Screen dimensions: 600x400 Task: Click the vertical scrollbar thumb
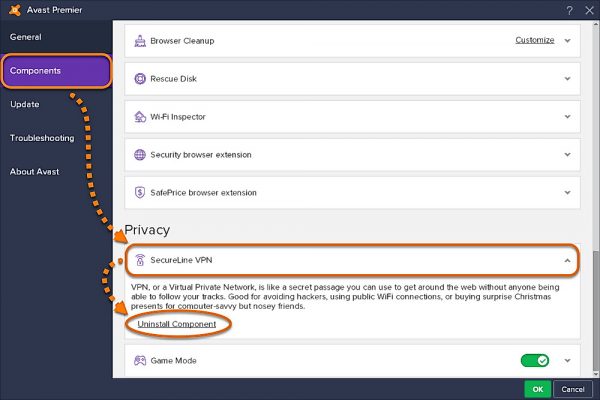pyautogui.click(x=596, y=310)
